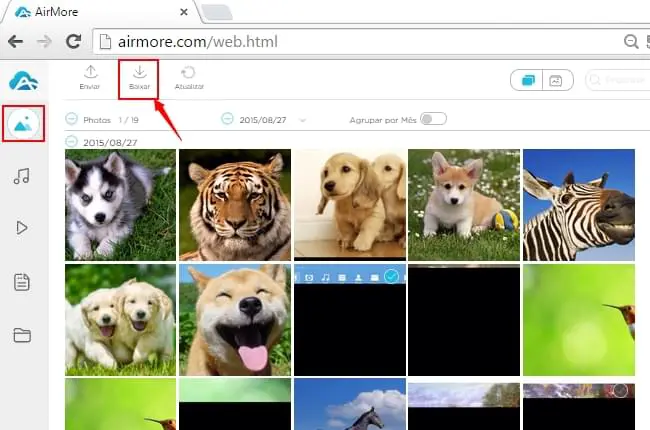
Task: Open the plain black thumbnail in the second row
Action: point(464,320)
